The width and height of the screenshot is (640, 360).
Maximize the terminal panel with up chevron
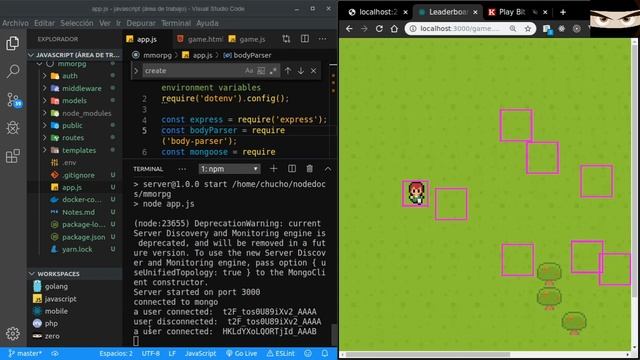[328, 169]
